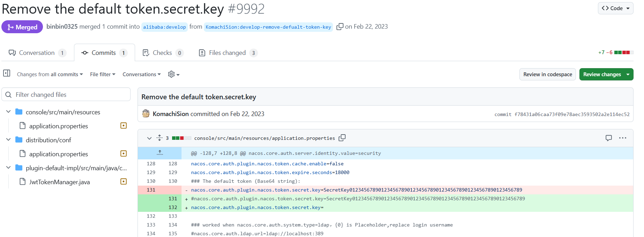
Task: Switch to the Conversation tab
Action: [37, 53]
